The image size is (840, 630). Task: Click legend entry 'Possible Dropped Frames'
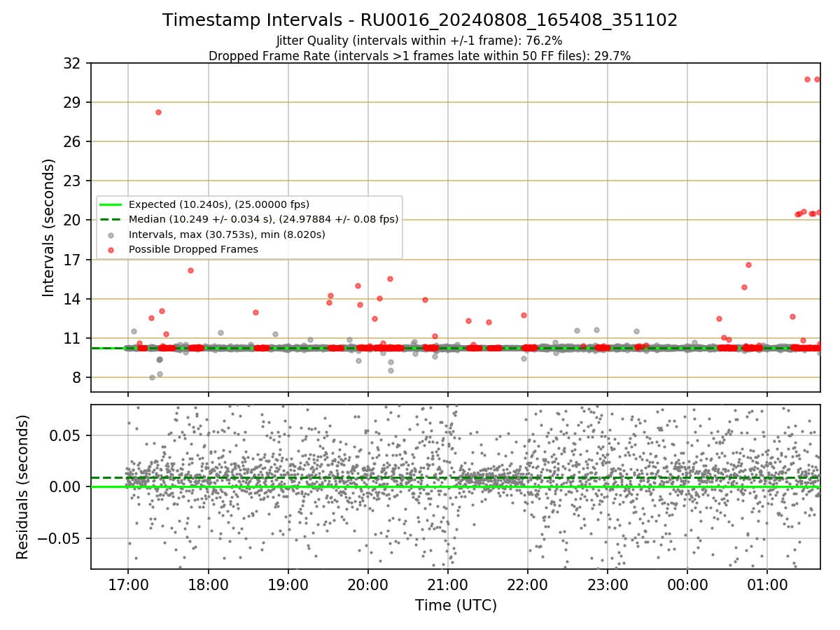tap(193, 249)
